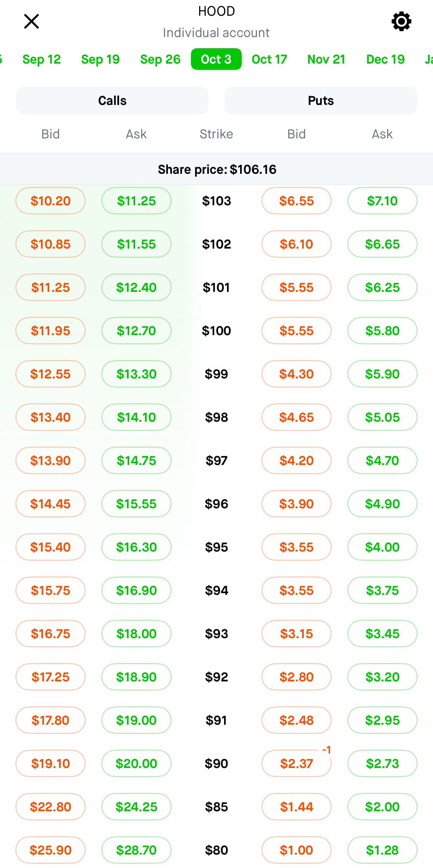Tap the $85 put ask $2.00

pyautogui.click(x=382, y=807)
